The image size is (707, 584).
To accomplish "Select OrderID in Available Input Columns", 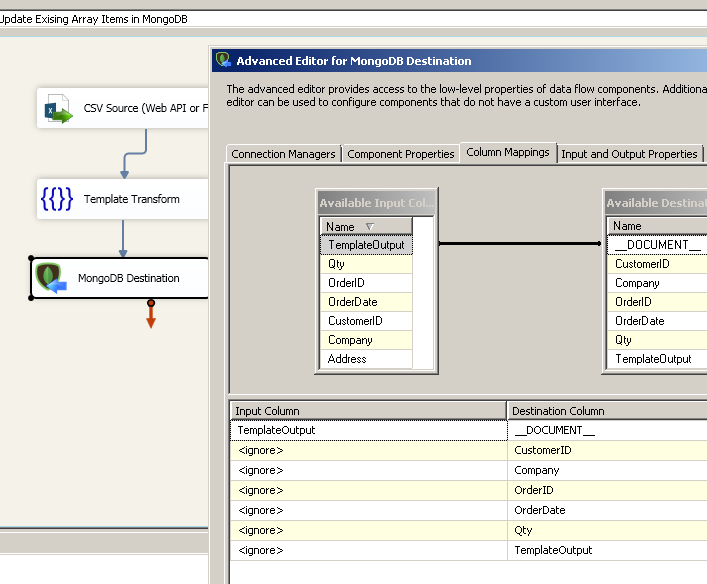I will click(x=366, y=283).
